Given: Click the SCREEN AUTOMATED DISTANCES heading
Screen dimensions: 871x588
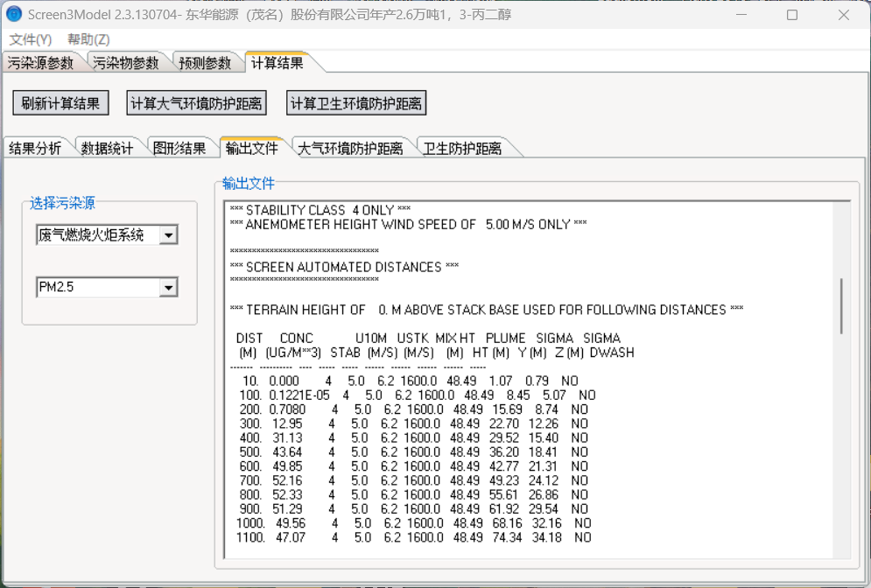Looking at the screenshot, I should coord(344,267).
